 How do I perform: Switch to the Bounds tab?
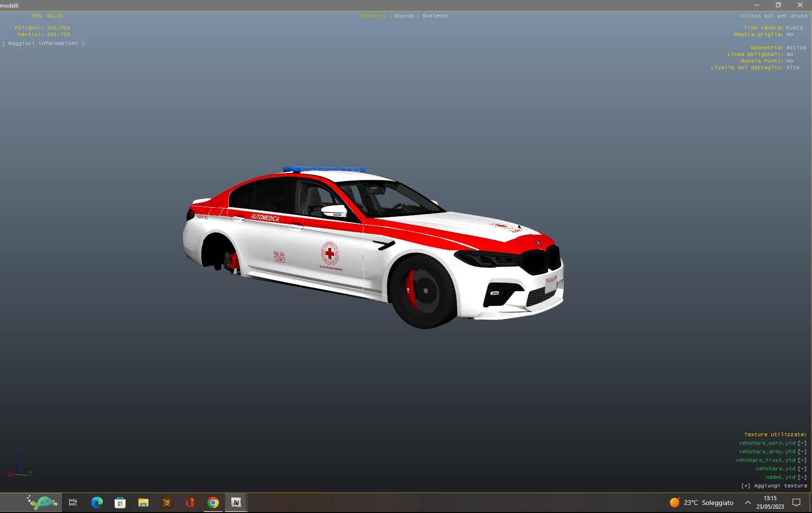pyautogui.click(x=404, y=16)
